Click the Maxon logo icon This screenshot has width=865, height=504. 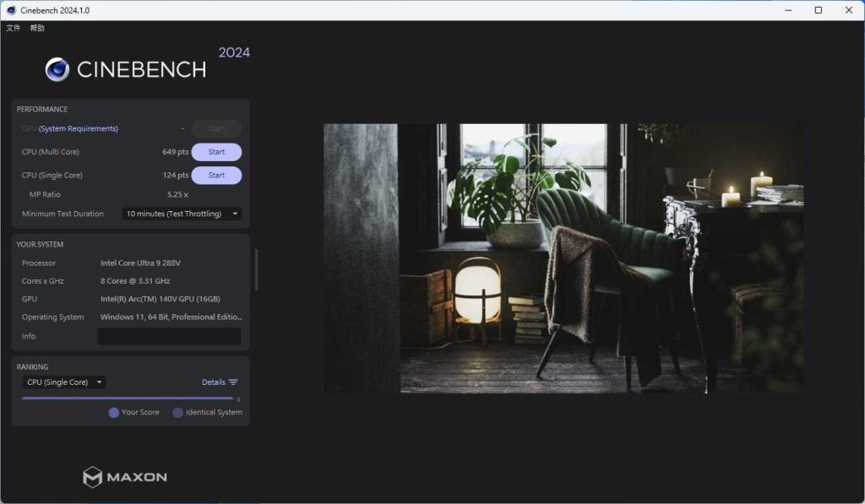[93, 477]
